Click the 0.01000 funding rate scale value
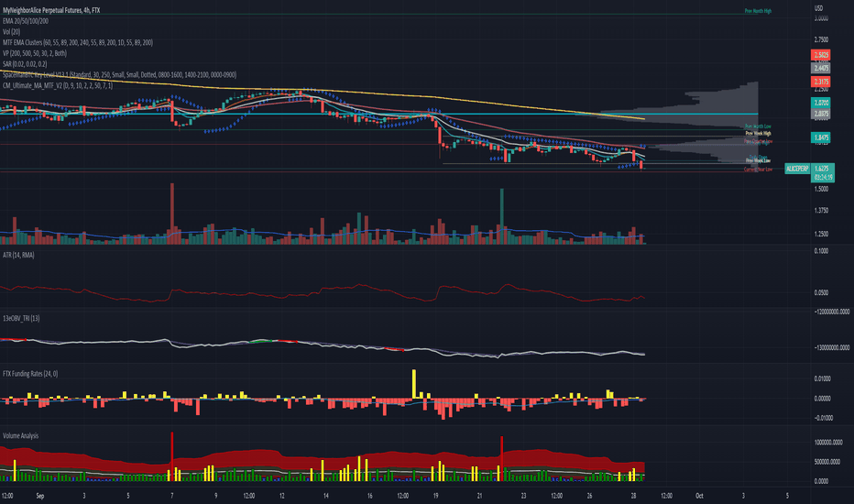The height and width of the screenshot is (504, 854). (822, 378)
